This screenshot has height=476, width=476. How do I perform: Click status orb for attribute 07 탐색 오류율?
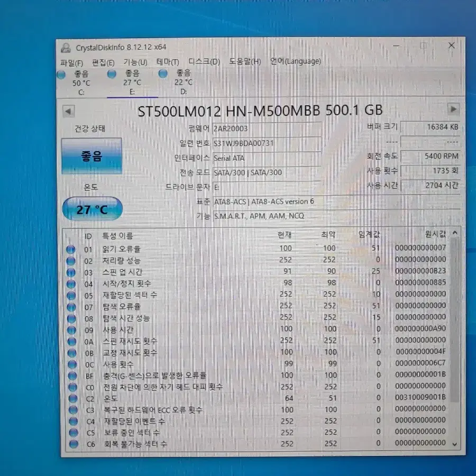pyautogui.click(x=71, y=307)
